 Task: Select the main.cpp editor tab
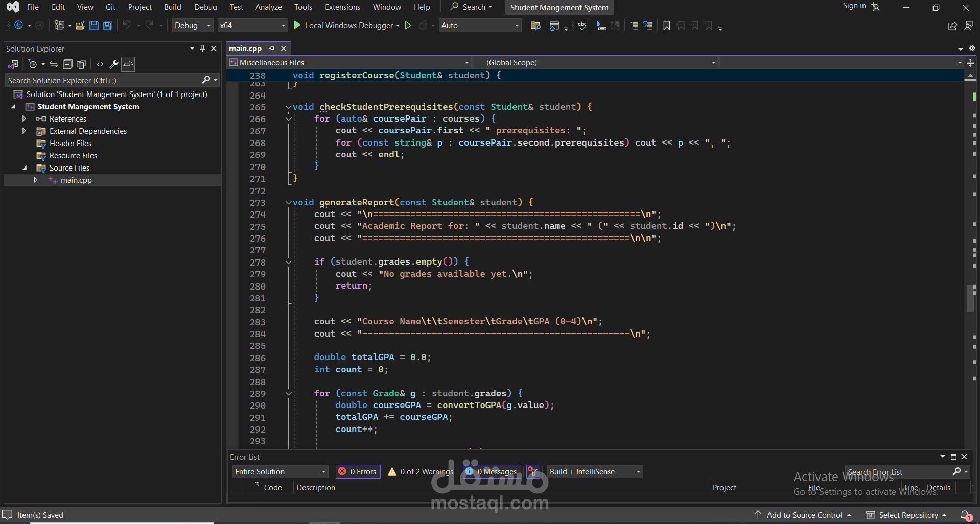pyautogui.click(x=245, y=49)
